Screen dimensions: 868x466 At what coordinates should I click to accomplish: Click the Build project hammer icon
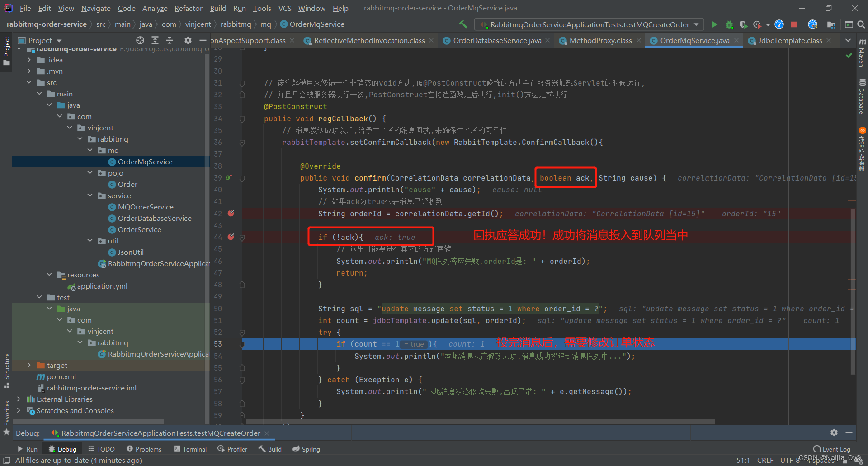pos(463,24)
